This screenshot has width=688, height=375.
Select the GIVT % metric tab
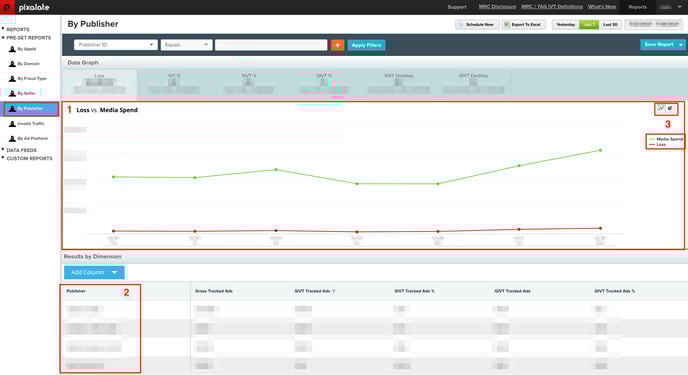tap(324, 84)
